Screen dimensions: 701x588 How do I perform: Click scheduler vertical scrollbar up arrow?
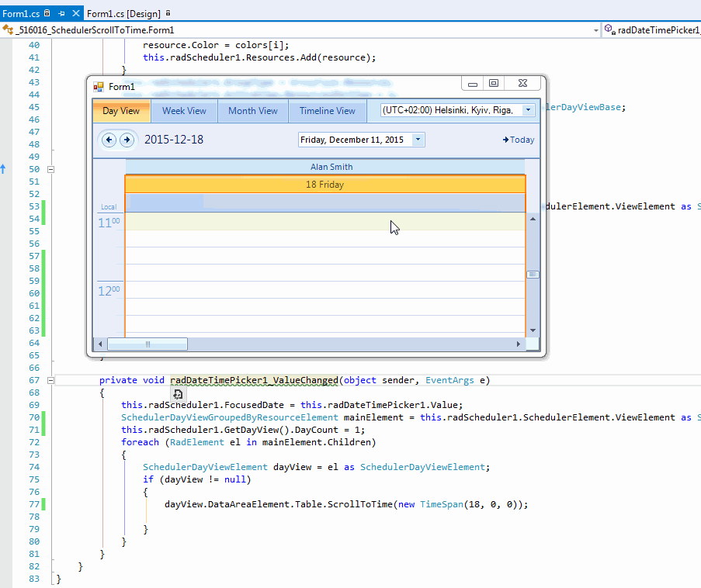tap(533, 220)
